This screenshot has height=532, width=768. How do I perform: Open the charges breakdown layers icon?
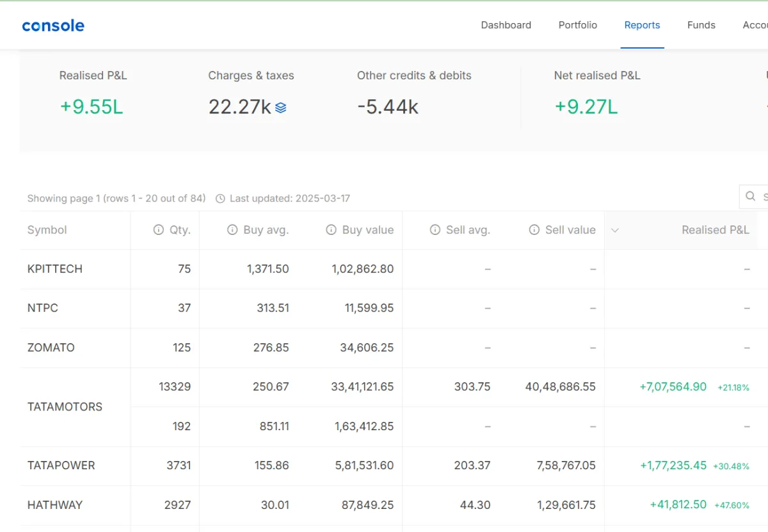pyautogui.click(x=280, y=108)
